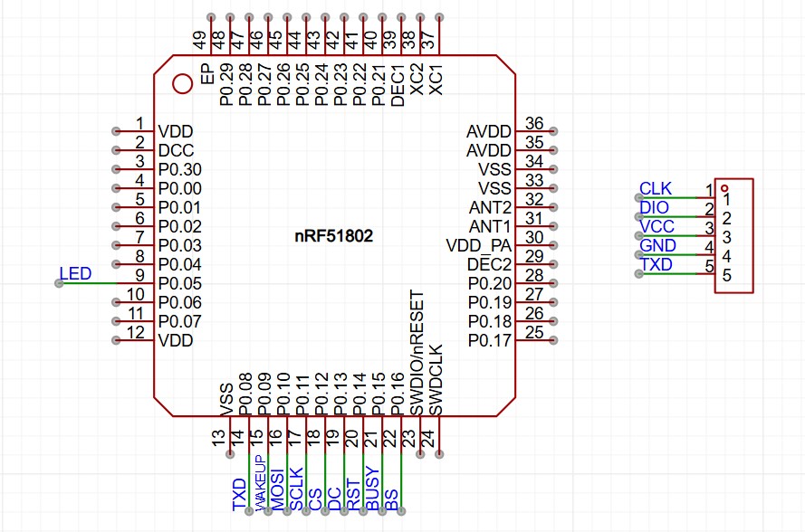The image size is (805, 532).
Task: Click the SWDCLK pin name
Action: (436, 380)
